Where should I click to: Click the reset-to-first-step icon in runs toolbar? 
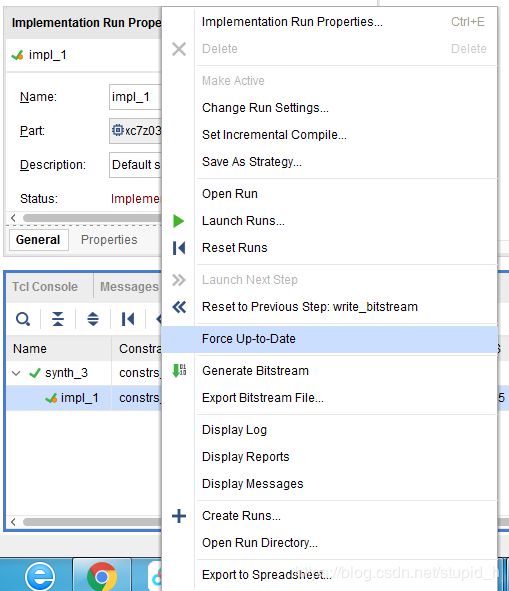[128, 319]
